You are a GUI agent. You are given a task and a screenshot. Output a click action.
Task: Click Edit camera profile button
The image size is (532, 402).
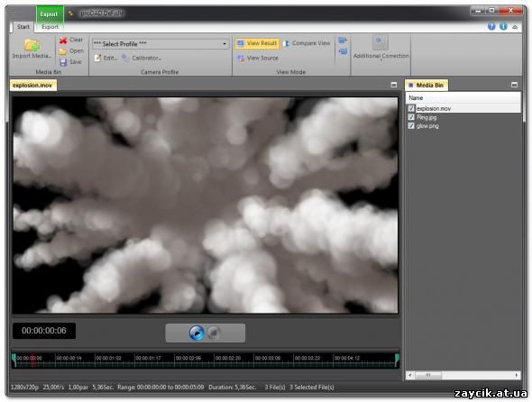(105, 58)
